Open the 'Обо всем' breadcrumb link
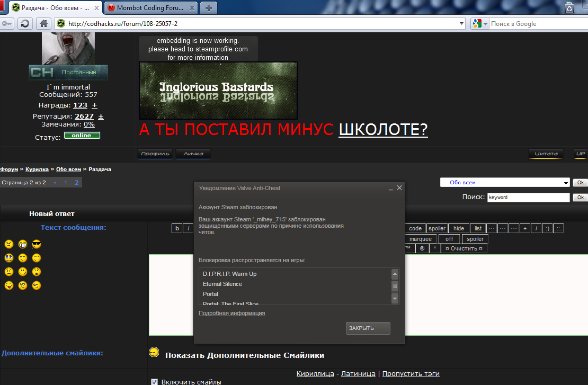Viewport: 588px width, 385px height. pyautogui.click(x=68, y=169)
